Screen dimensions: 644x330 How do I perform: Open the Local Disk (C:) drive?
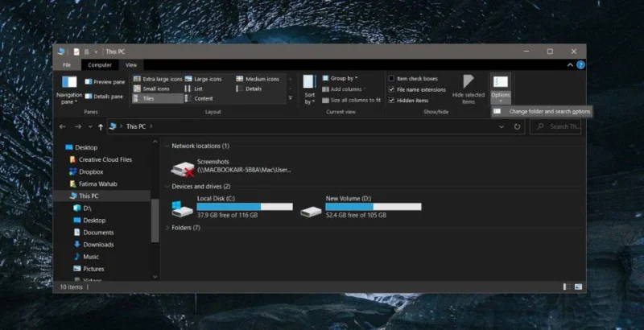click(x=232, y=207)
